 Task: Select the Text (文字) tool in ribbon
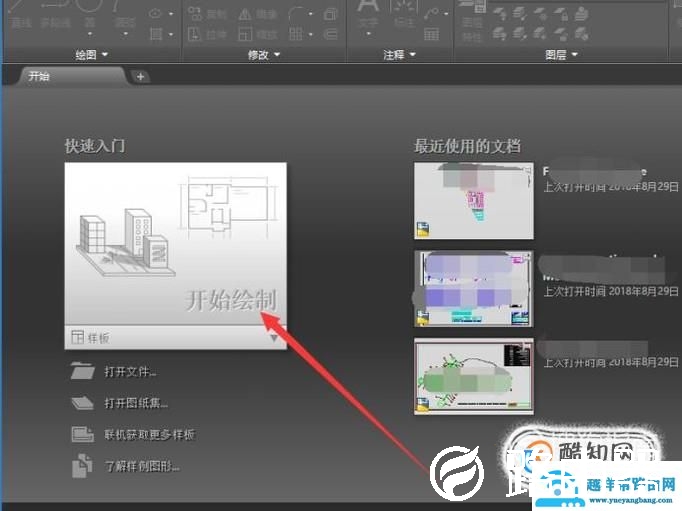point(368,15)
